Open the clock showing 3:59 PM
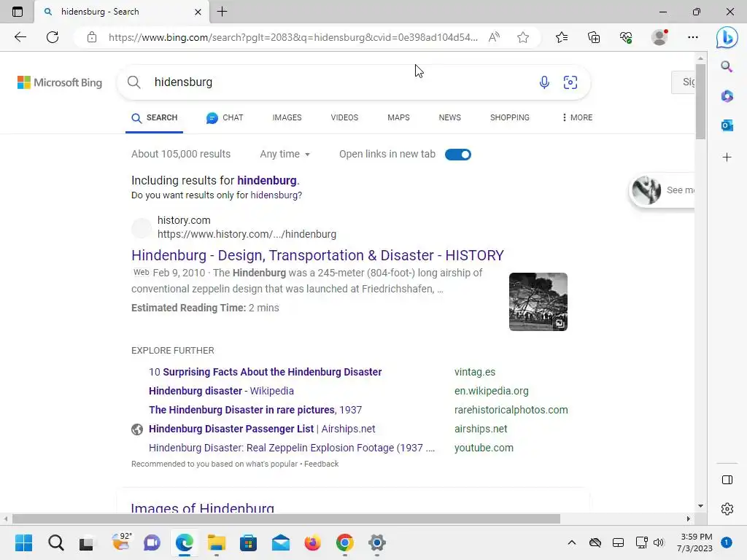747x560 pixels. coord(695,542)
